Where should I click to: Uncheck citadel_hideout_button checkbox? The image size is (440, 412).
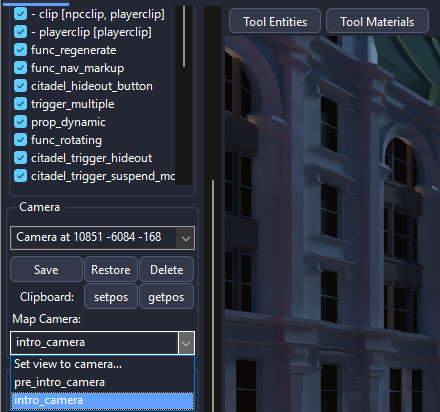(20, 86)
